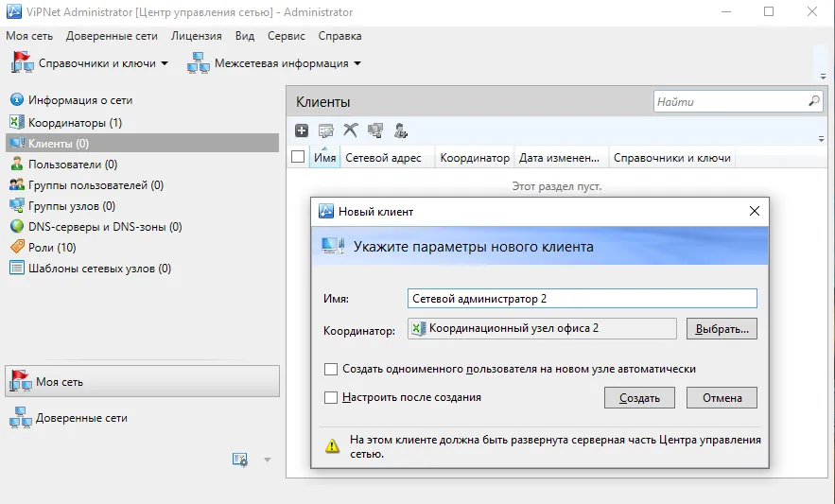This screenshot has width=835, height=504.
Task: Open the Доверенные сети menu
Action: click(112, 36)
